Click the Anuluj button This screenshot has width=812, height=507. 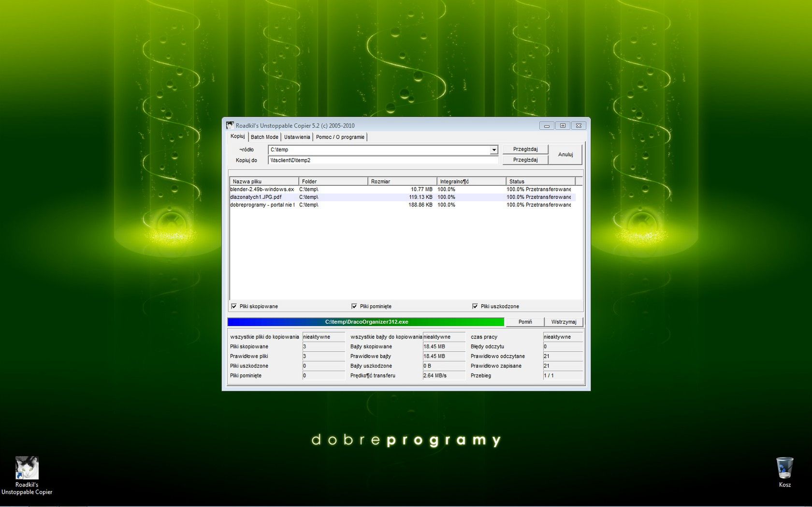[x=565, y=154]
